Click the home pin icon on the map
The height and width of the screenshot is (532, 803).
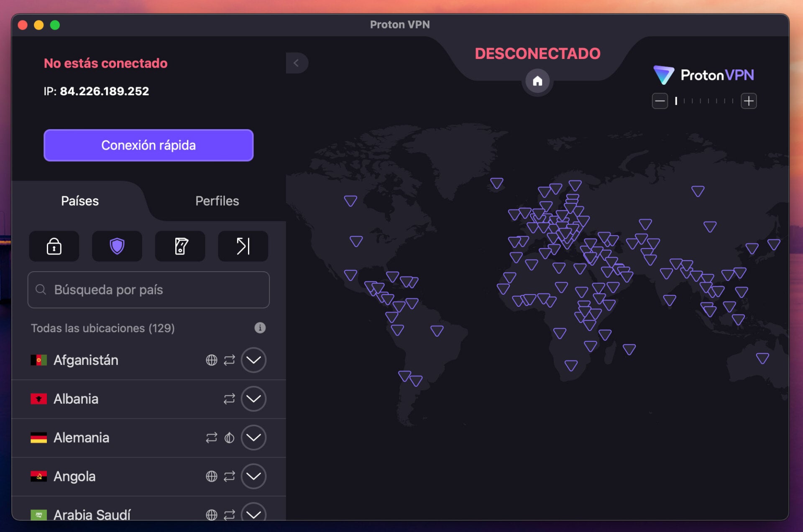click(x=538, y=82)
